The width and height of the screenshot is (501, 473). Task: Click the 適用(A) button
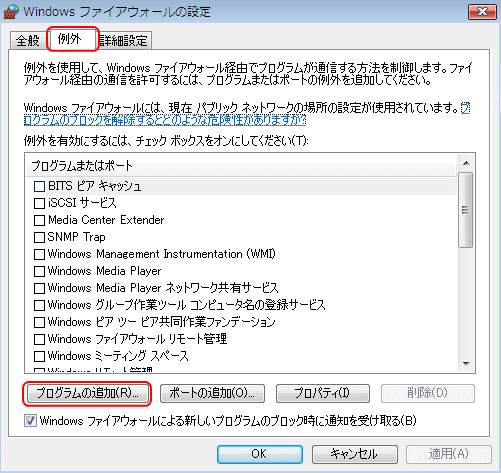[449, 454]
